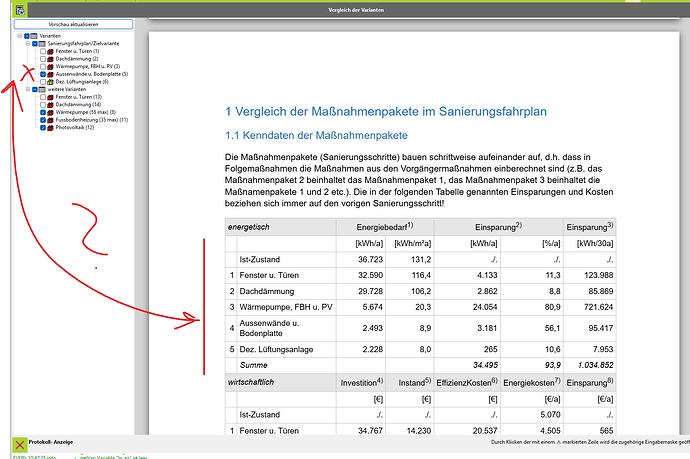Image resolution: width=690 pixels, height=459 pixels.
Task: Click the Protokoll- Anzeige label
Action: coord(52,442)
